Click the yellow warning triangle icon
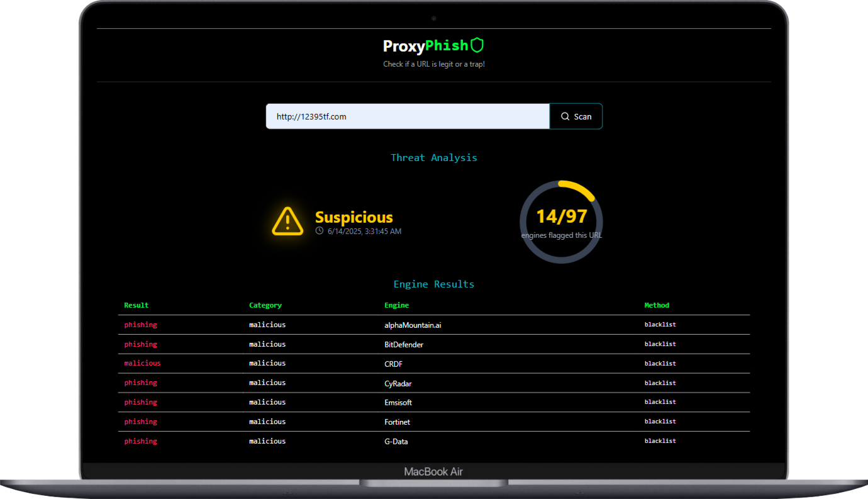This screenshot has height=499, width=868. click(287, 221)
